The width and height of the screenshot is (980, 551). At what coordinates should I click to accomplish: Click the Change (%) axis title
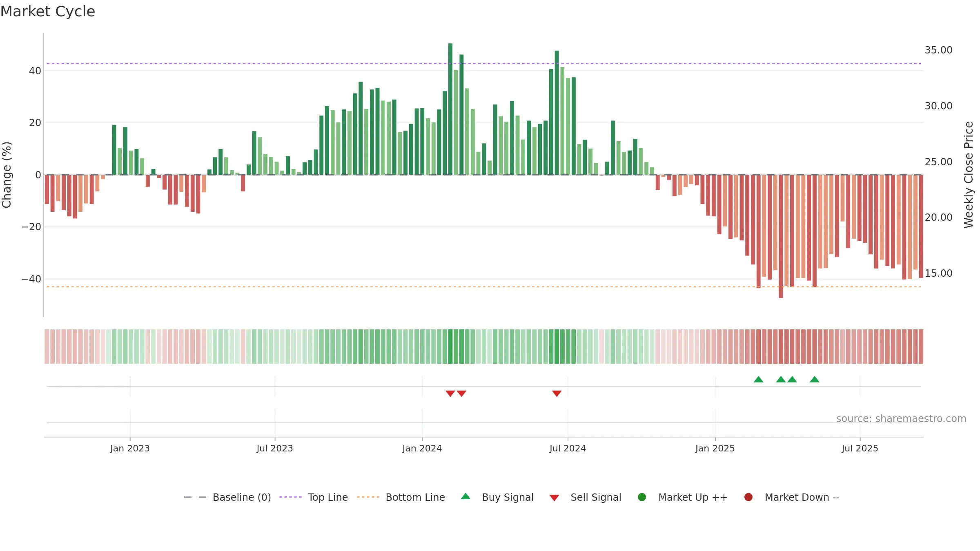[x=7, y=175]
